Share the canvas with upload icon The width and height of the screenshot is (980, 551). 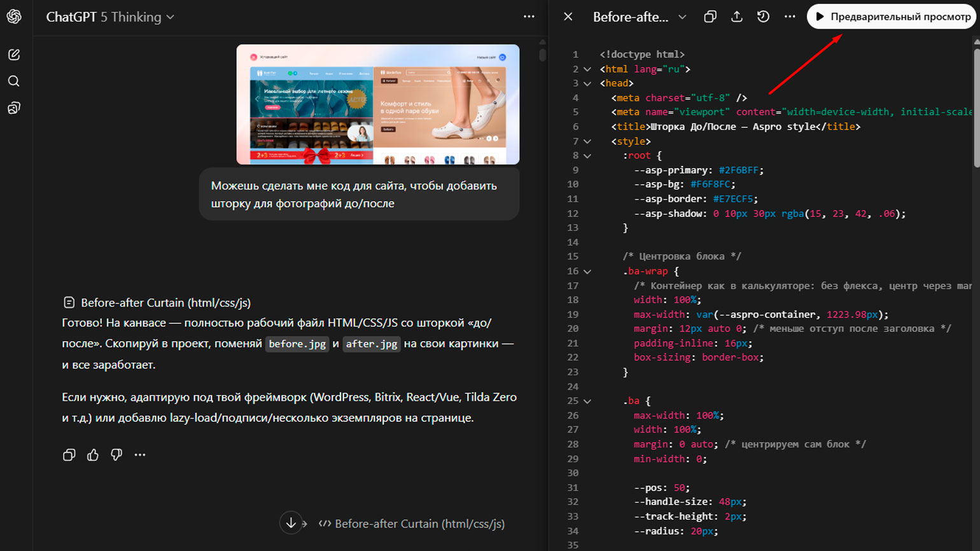point(736,17)
